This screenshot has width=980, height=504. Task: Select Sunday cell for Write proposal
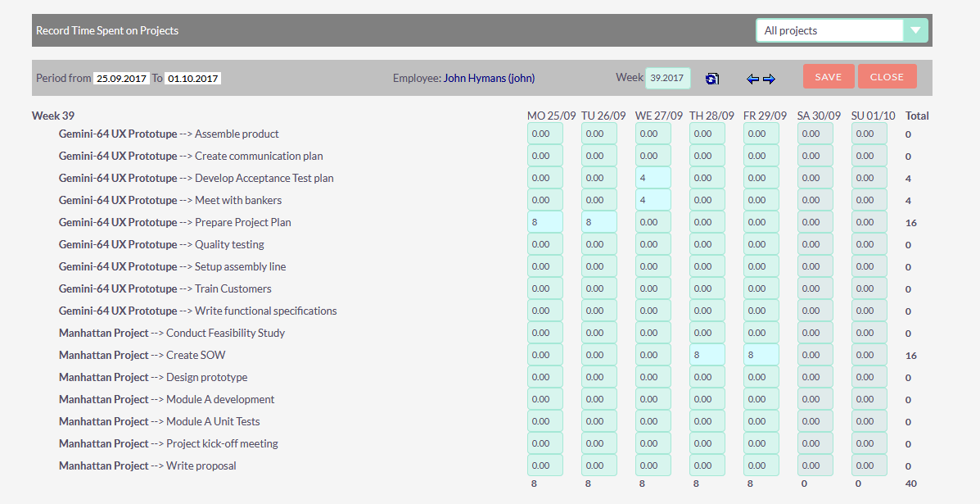point(869,465)
